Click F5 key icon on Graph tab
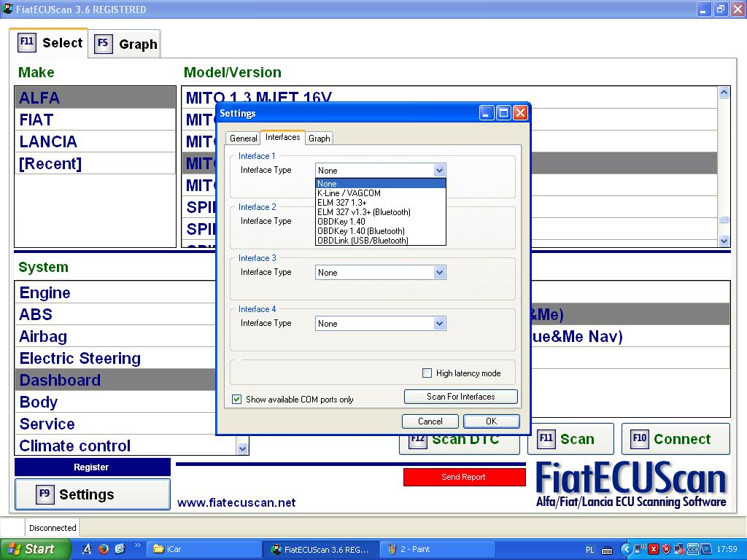Viewport: 747px width, 560px height. [104, 43]
